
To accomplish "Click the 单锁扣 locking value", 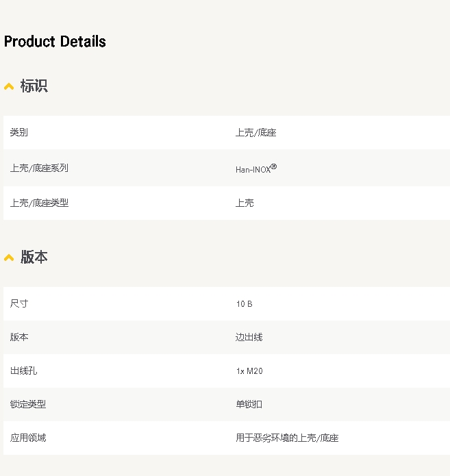I will pos(249,404).
